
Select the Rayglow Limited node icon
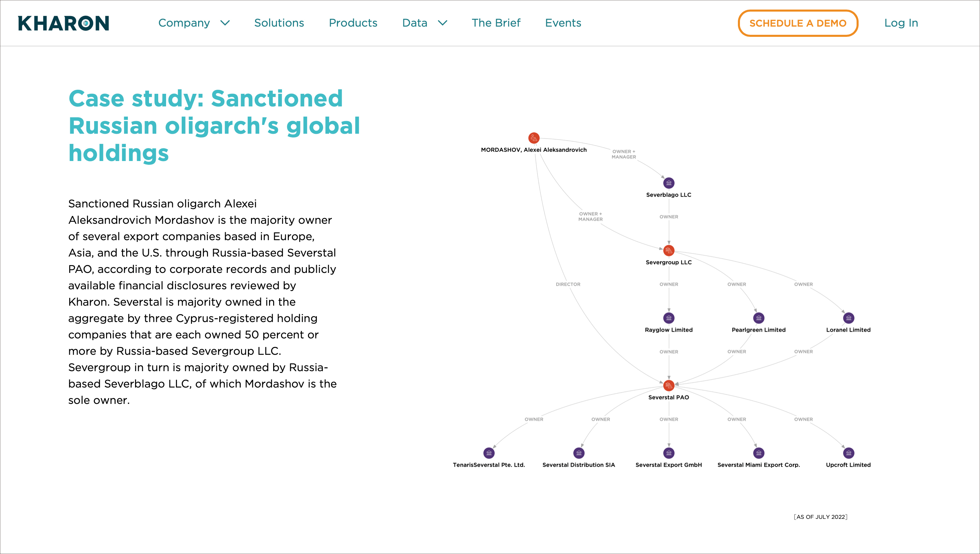click(x=668, y=318)
